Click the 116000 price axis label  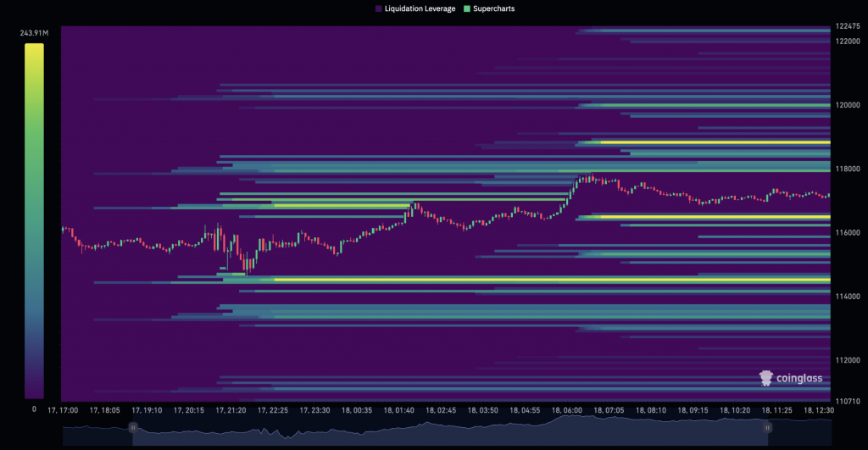(848, 232)
